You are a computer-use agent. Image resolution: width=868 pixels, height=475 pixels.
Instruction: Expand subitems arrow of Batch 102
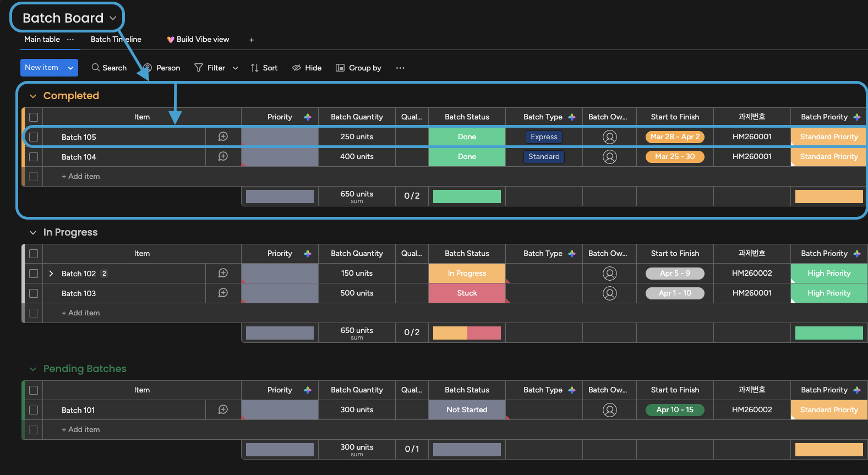[x=51, y=274]
